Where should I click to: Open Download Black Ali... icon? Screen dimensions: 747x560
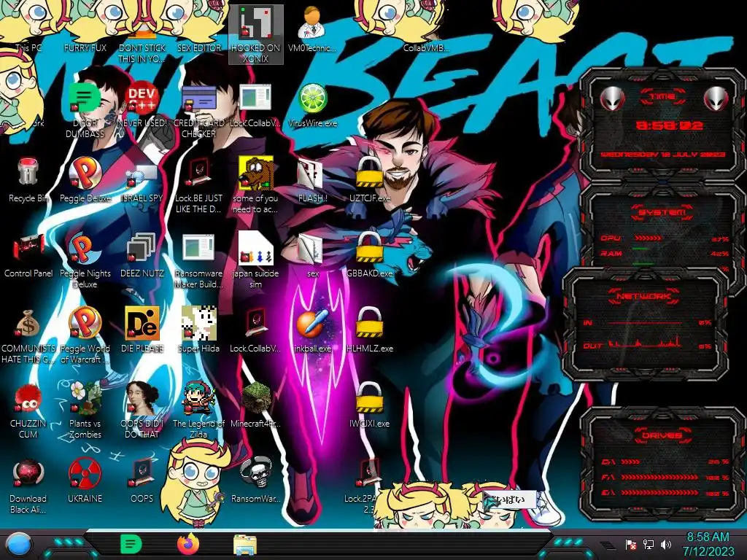pos(28,486)
